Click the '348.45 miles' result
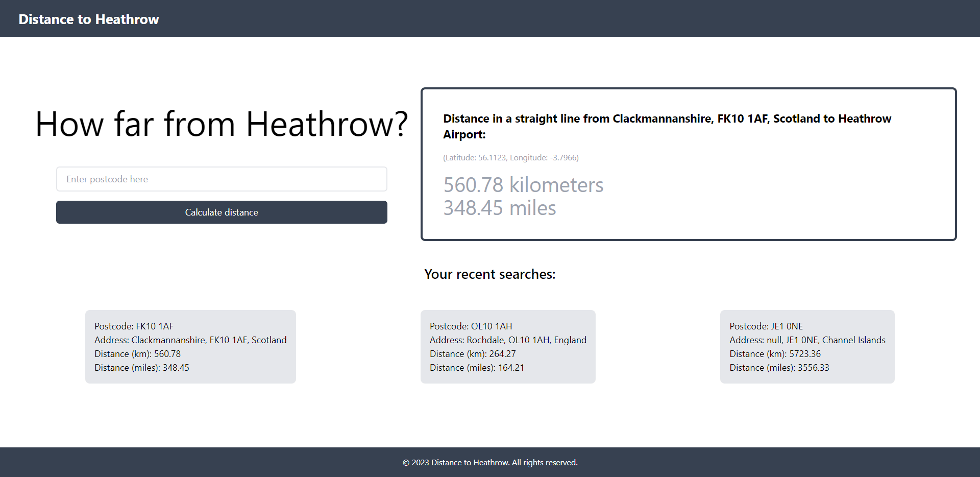The height and width of the screenshot is (477, 980). click(500, 208)
